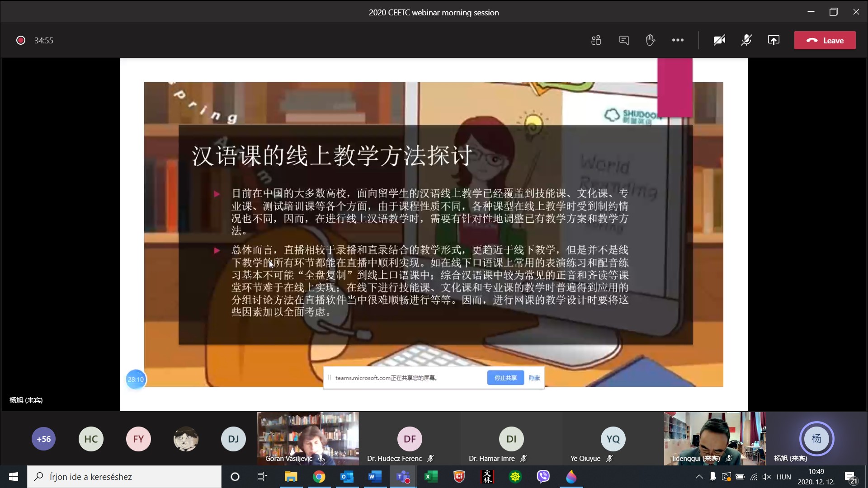Click the hide link beside stop-sharing
This screenshot has height=488, width=868.
pyautogui.click(x=534, y=378)
